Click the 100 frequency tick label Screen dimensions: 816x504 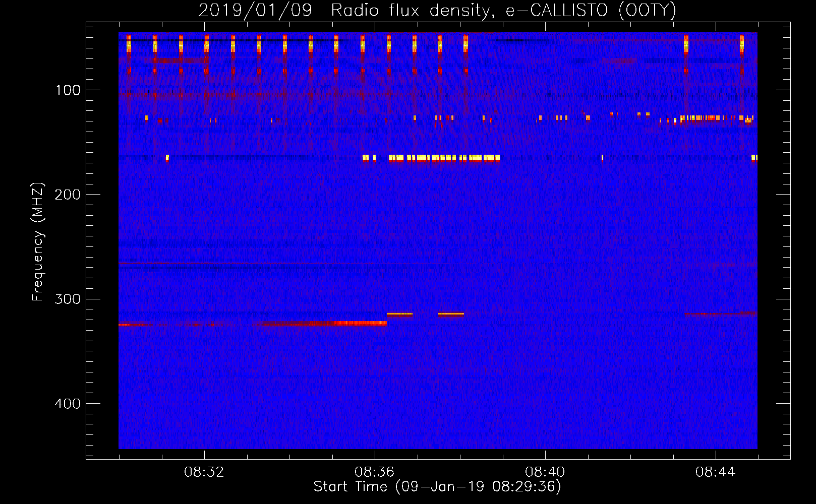[68, 90]
